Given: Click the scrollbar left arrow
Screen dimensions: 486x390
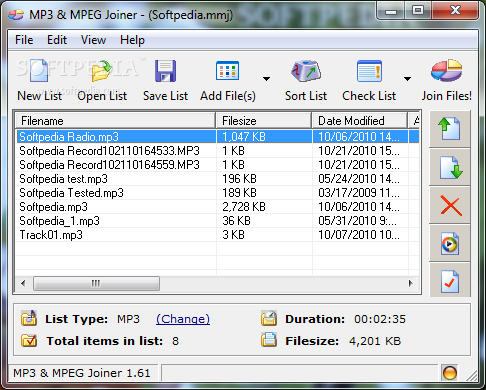Looking at the screenshot, I should pyautogui.click(x=23, y=284).
